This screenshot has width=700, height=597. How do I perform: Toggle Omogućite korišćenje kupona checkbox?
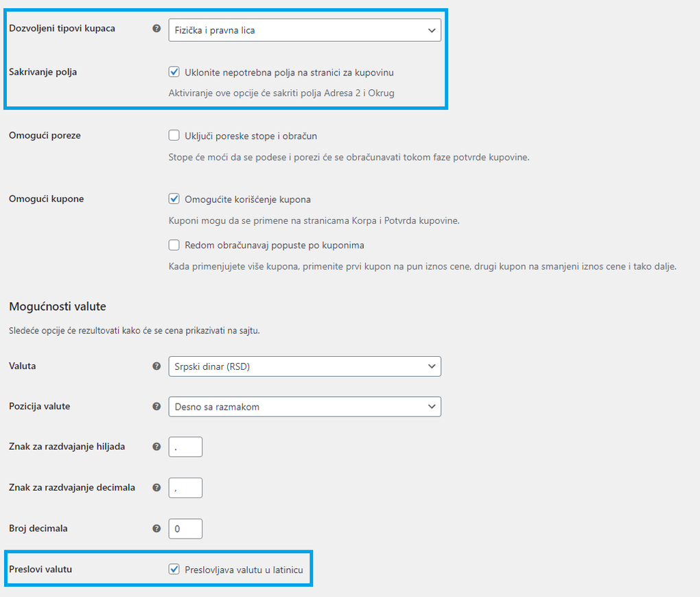point(174,199)
